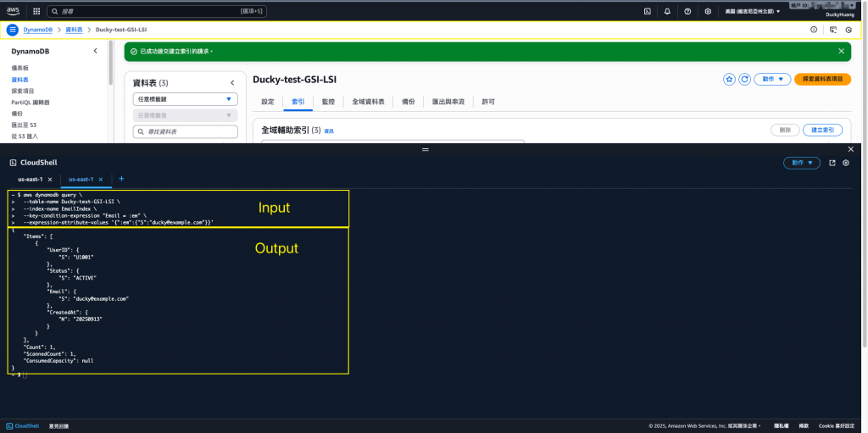Refresh the Ducky-test-GSI-LSI table view
868x433 pixels.
(x=744, y=79)
